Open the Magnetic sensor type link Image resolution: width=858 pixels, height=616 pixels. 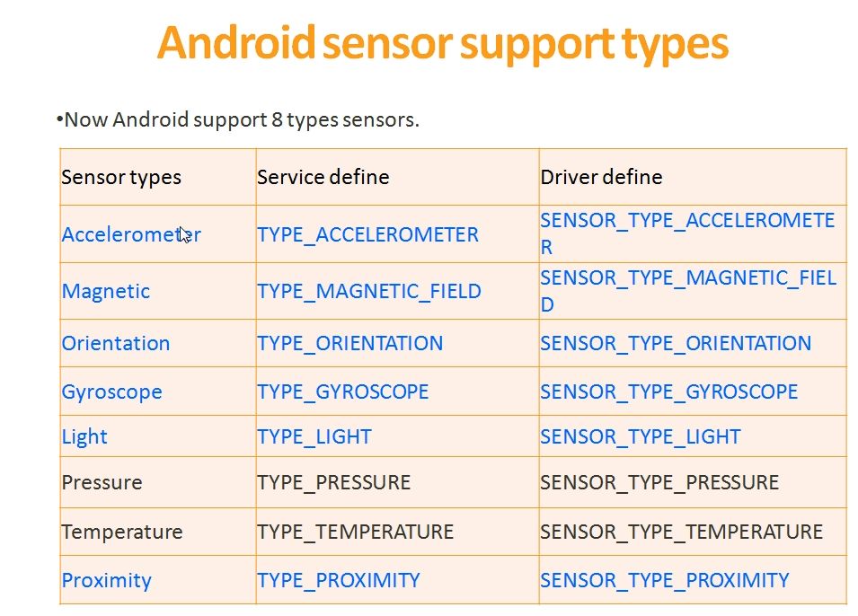coord(106,292)
